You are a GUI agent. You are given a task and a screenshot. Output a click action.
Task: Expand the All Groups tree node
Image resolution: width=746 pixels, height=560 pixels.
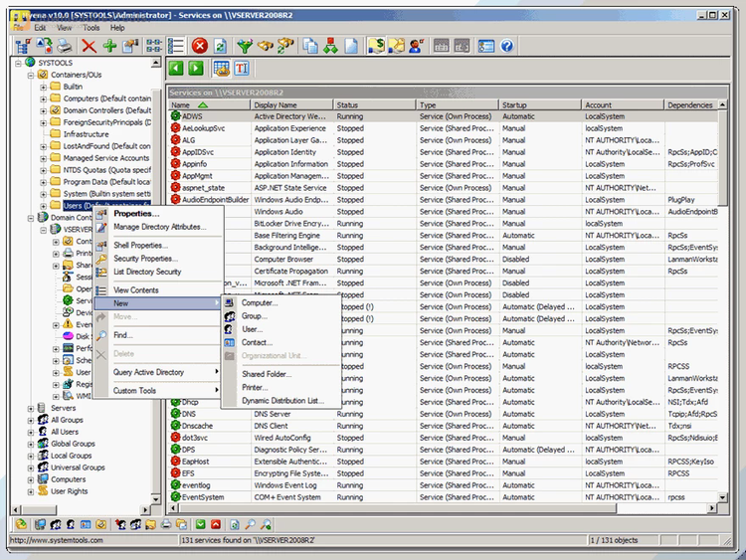coord(31,420)
